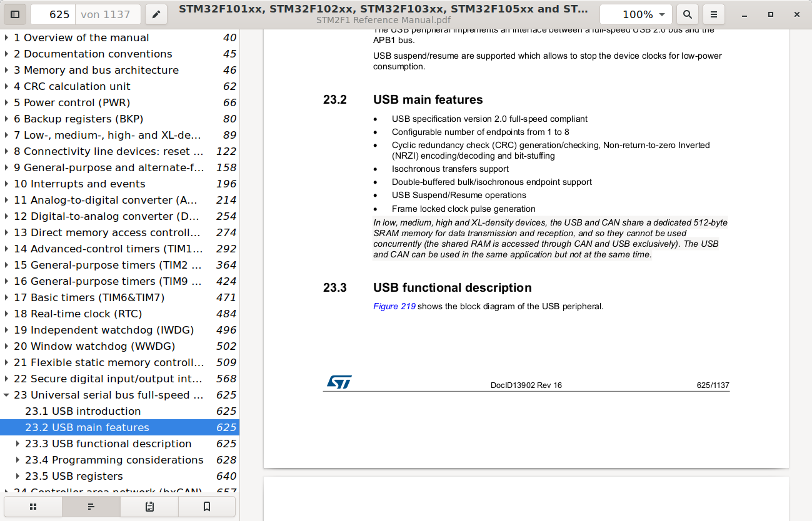The height and width of the screenshot is (521, 812).
Task: Click the ST logo in page footer
Action: (339, 382)
